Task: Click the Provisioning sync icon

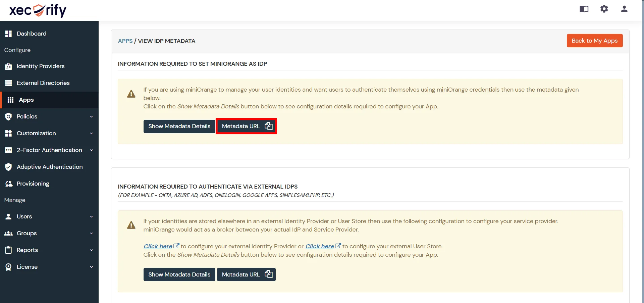Action: tap(9, 184)
